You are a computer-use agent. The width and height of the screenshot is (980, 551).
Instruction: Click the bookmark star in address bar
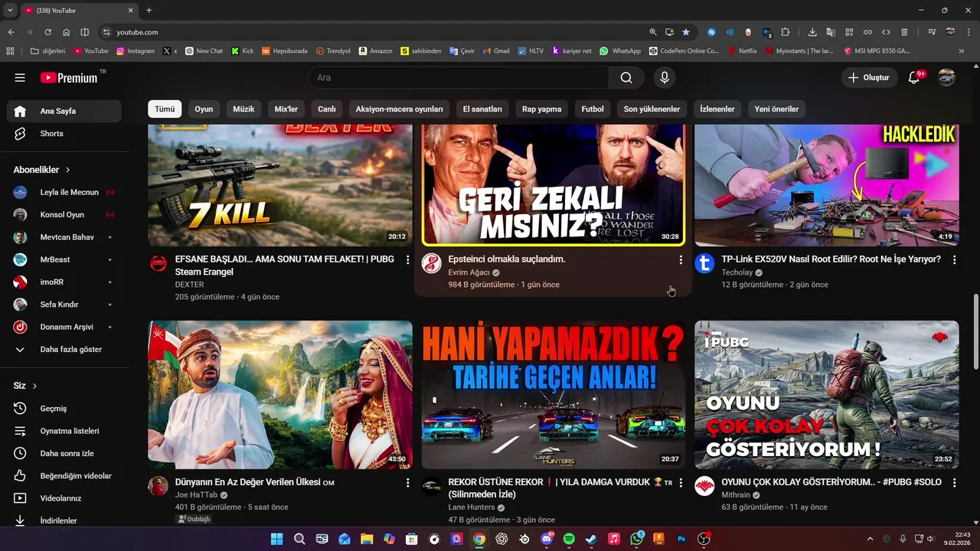pyautogui.click(x=686, y=32)
